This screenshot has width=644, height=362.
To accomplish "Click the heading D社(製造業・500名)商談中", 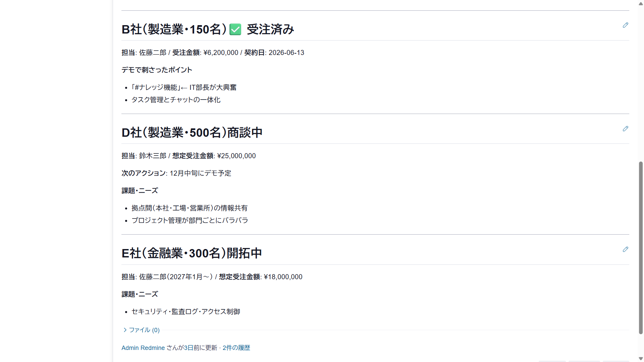I will pyautogui.click(x=192, y=133).
